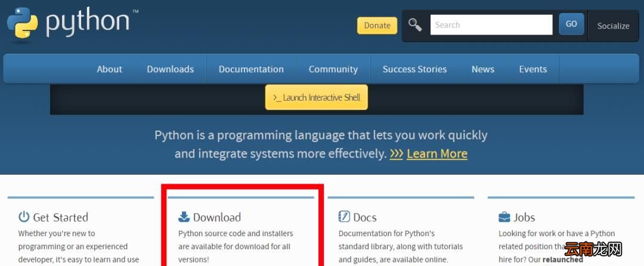The width and height of the screenshot is (644, 266).
Task: Click the Docs heading
Action: click(365, 217)
